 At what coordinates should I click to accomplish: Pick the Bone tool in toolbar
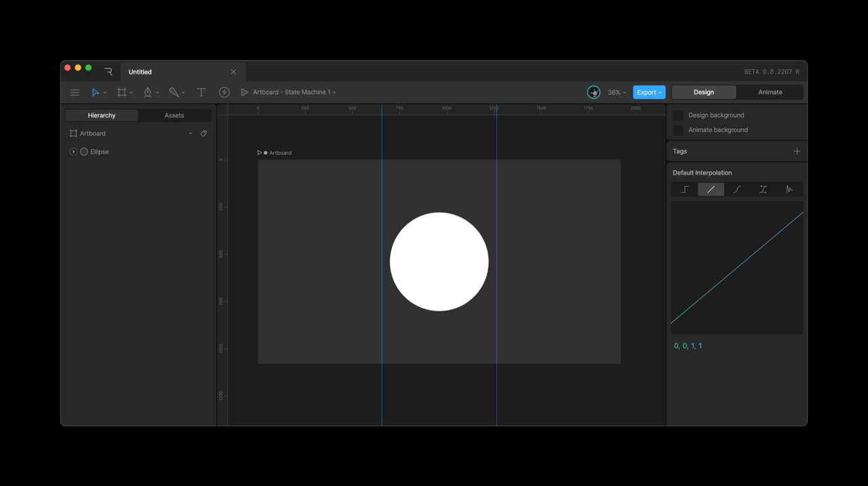[174, 92]
